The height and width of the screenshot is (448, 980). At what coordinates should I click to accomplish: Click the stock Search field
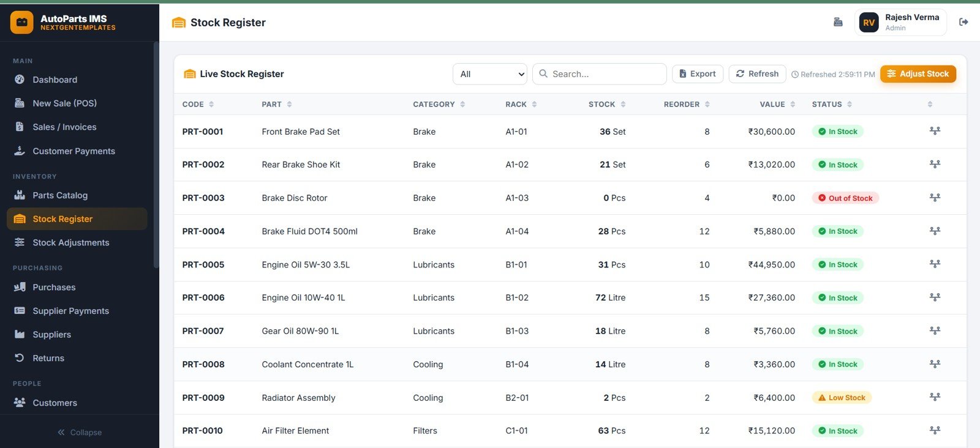pyautogui.click(x=600, y=74)
